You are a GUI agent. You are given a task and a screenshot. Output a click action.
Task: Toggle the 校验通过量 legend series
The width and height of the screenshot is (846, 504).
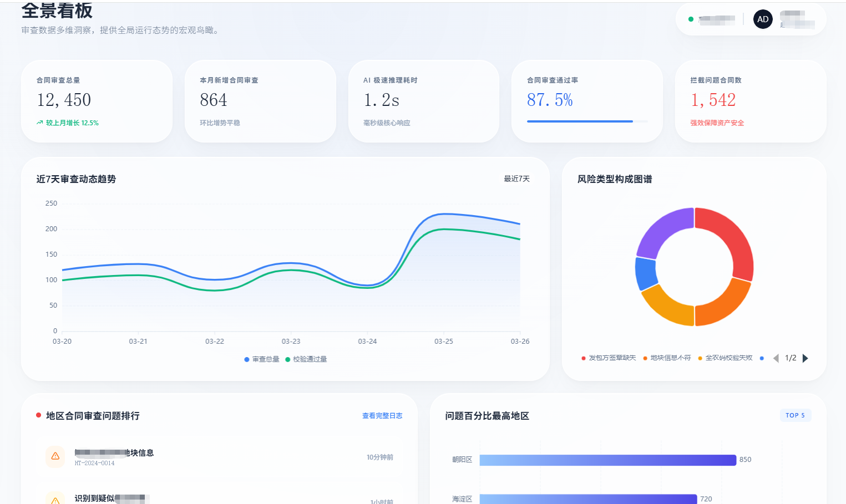pos(306,359)
